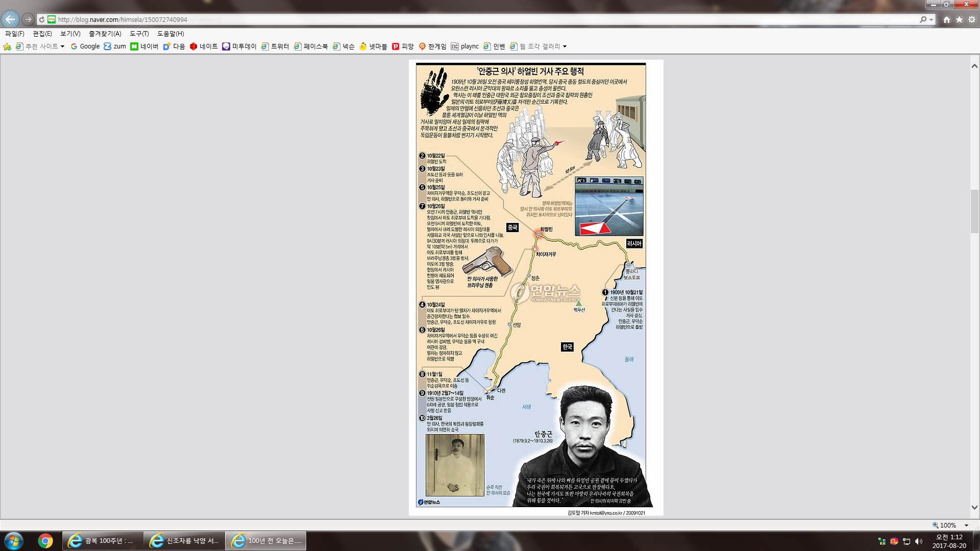Open the 페이스북 favorite link
This screenshot has height=551, width=980.
click(311, 46)
